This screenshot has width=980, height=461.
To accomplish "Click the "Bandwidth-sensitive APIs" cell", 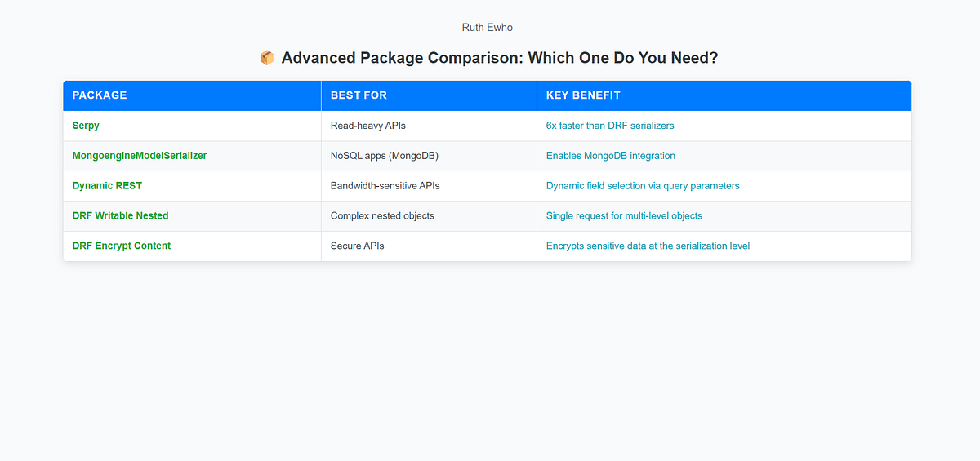I will click(x=385, y=186).
